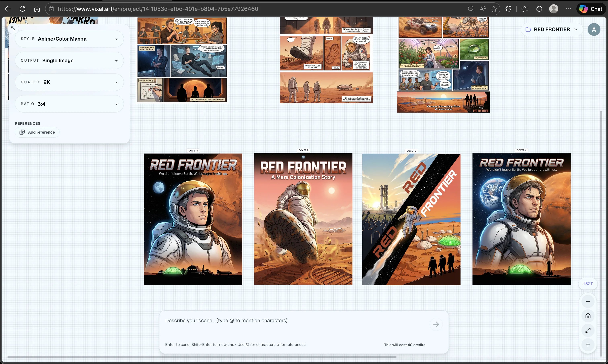
Task: Open the Quality 2K dropdown
Action: point(69,82)
